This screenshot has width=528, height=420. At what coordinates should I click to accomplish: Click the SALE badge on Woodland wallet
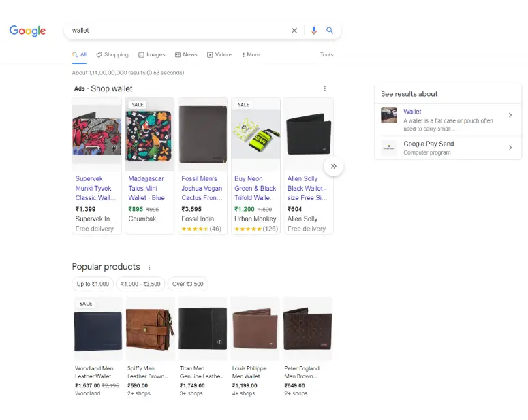pos(86,304)
